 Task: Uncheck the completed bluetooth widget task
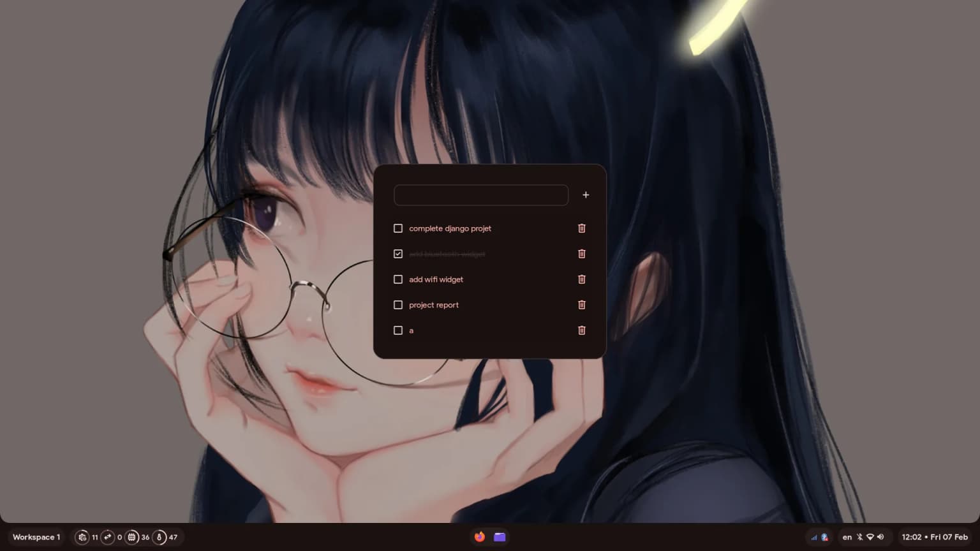(398, 254)
